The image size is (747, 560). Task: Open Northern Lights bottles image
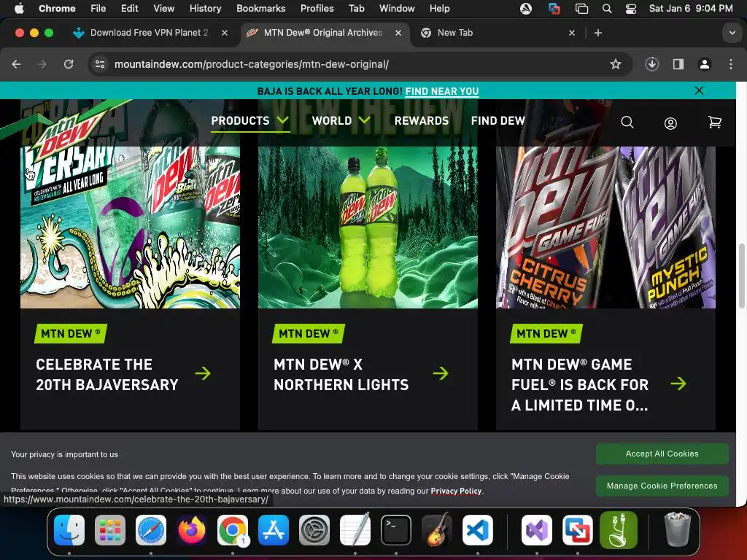[368, 227]
